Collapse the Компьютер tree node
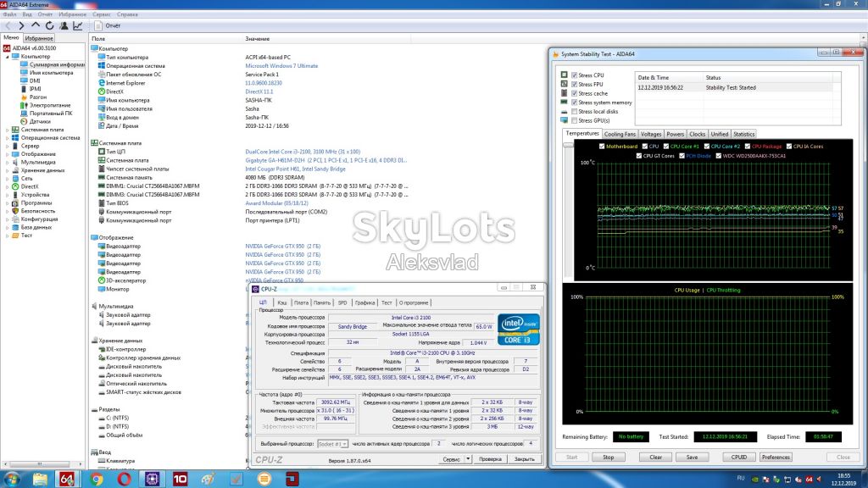This screenshot has height=488, width=868. (x=8, y=57)
